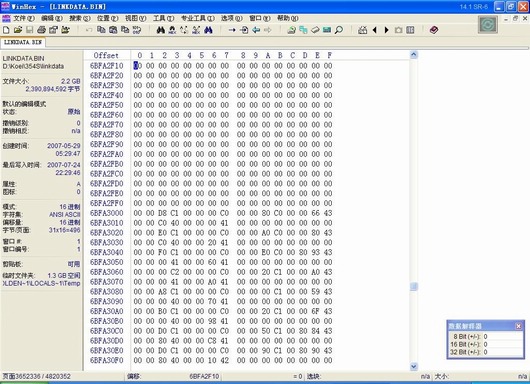Open the 编辑 (Edit) menu
The height and width of the screenshot is (384, 530).
52,18
